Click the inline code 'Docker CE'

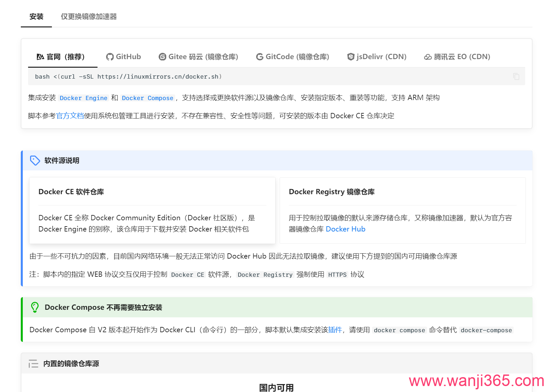(x=187, y=275)
